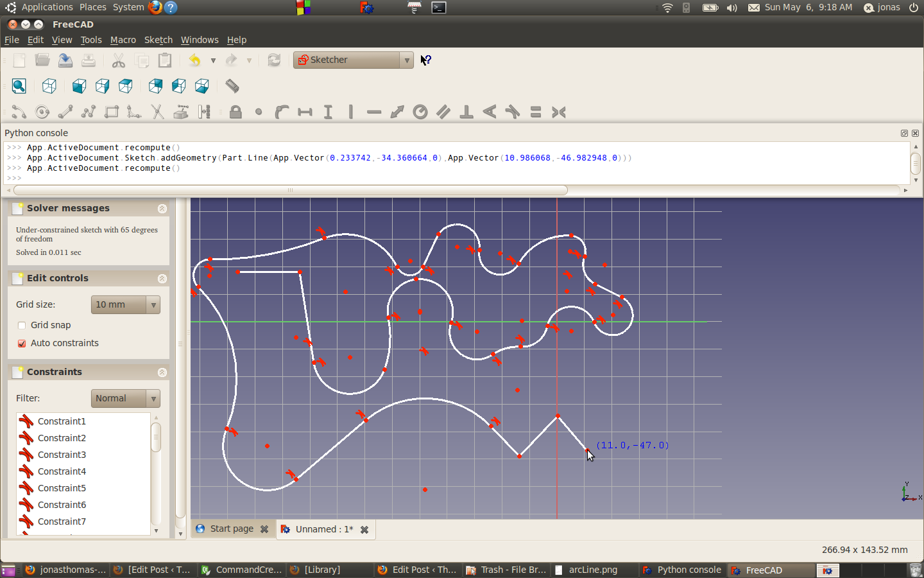
Task: Select the lock constraint padlock icon
Action: pos(235,112)
